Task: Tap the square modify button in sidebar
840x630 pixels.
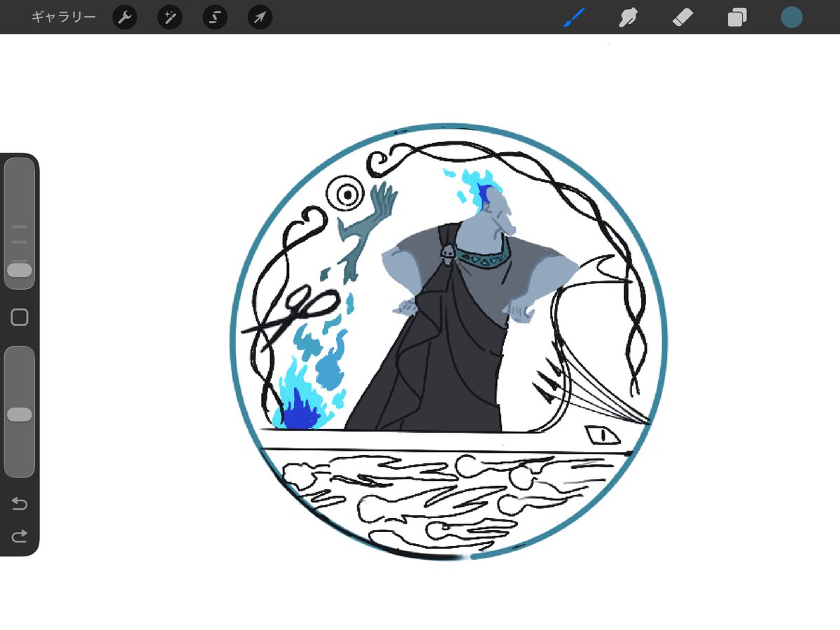Action: tap(20, 318)
